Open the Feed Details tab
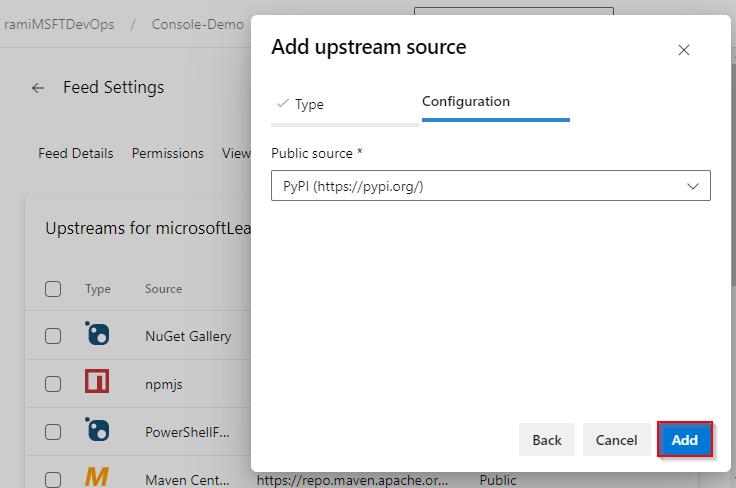The image size is (736, 488). click(76, 153)
